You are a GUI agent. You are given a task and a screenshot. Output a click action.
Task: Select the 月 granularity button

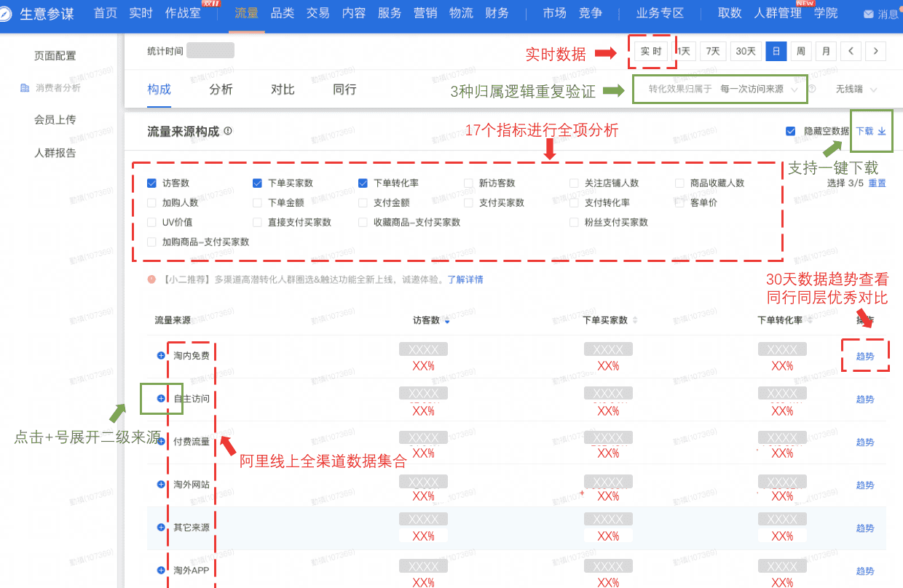click(x=826, y=51)
